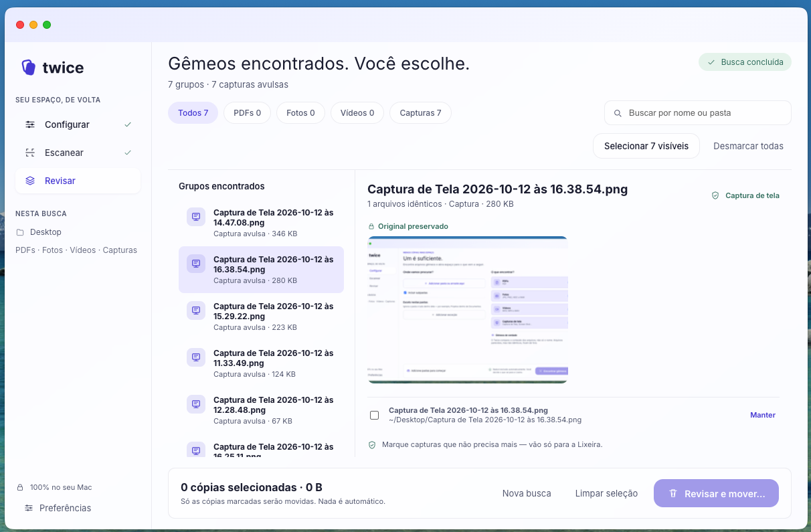The height and width of the screenshot is (532, 811).
Task: Click the Preferências sliders icon
Action: 29,508
